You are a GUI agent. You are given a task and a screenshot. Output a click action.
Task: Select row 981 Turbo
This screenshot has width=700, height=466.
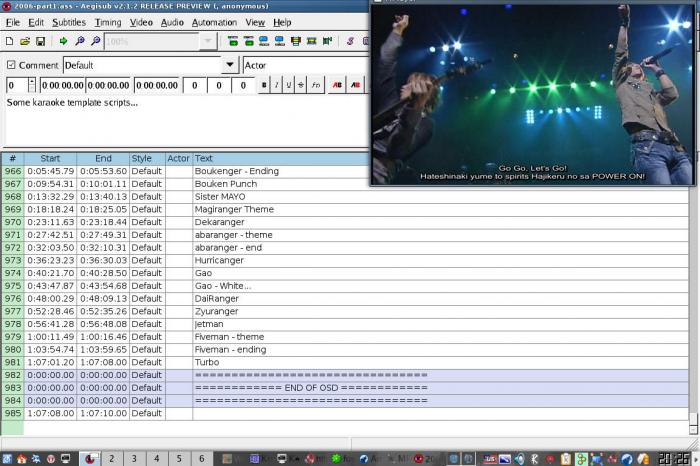point(345,362)
